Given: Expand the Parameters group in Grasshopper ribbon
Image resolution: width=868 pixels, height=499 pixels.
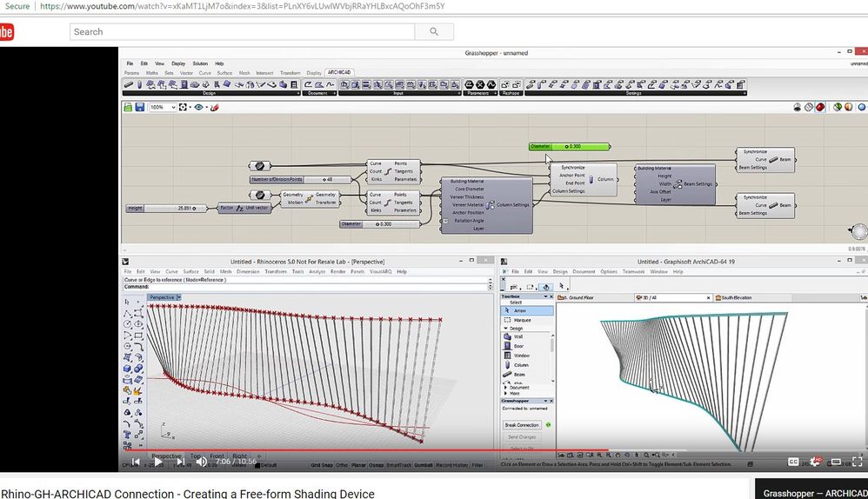Looking at the screenshot, I should click(496, 94).
